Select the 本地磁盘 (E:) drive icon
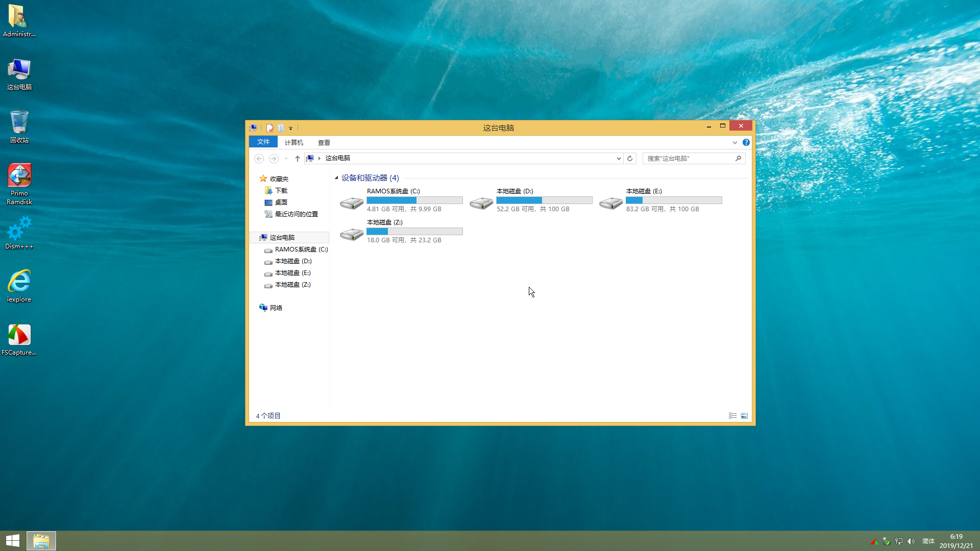This screenshot has height=551, width=980. point(611,203)
